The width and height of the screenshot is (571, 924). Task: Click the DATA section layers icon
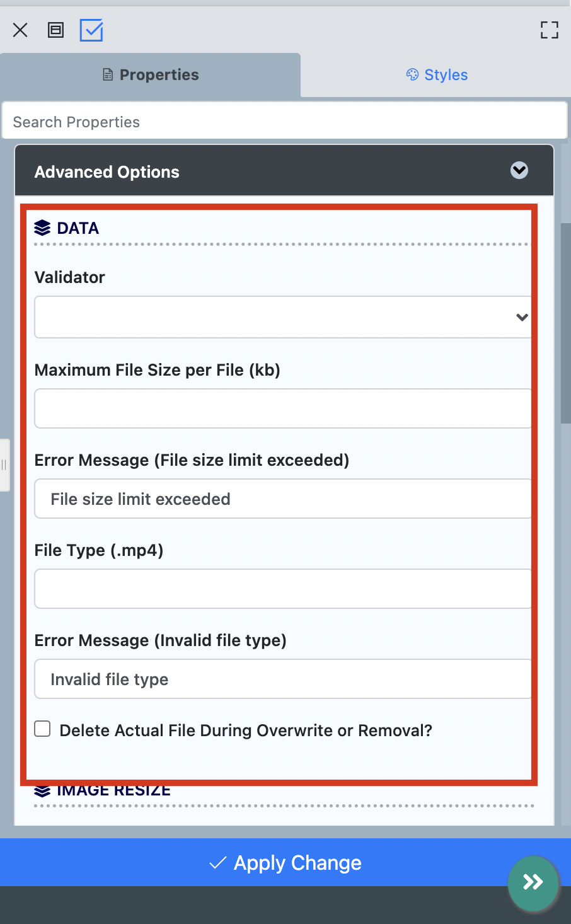pos(42,228)
